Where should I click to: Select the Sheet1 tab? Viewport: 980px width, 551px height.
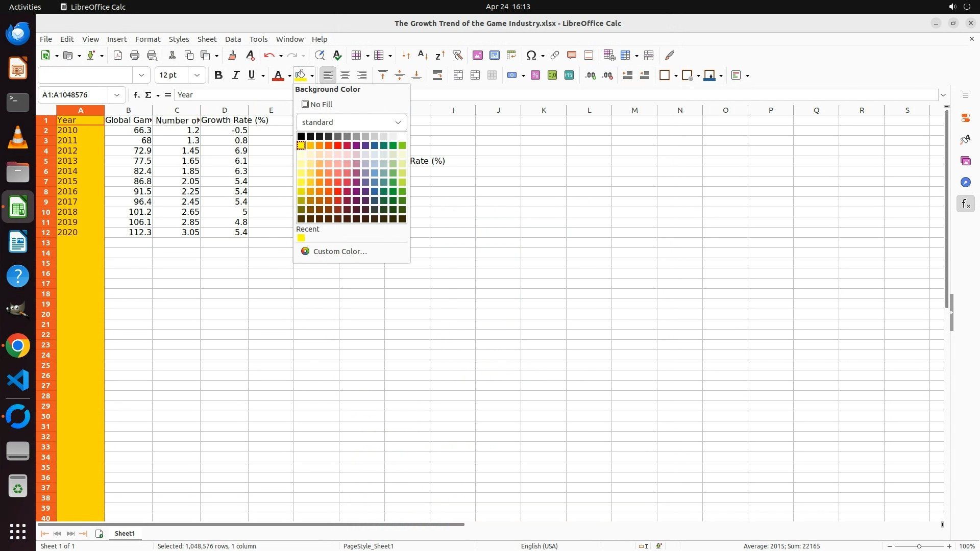(x=125, y=534)
